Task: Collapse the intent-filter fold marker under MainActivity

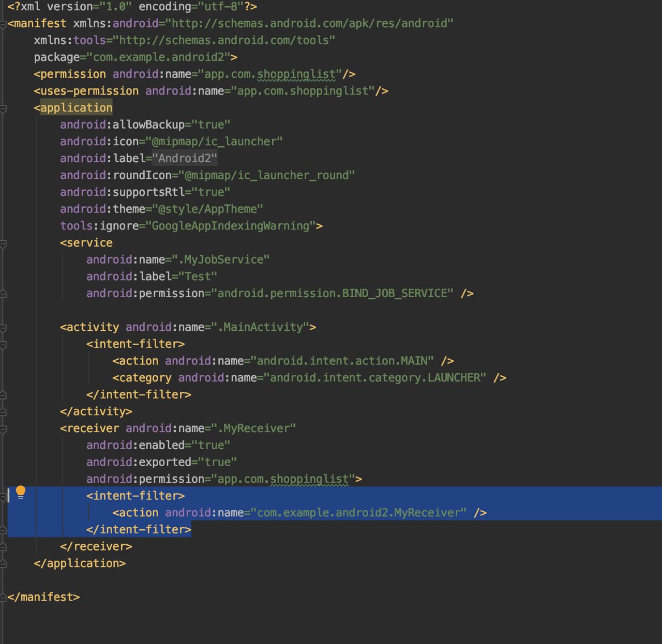Action: click(x=3, y=344)
